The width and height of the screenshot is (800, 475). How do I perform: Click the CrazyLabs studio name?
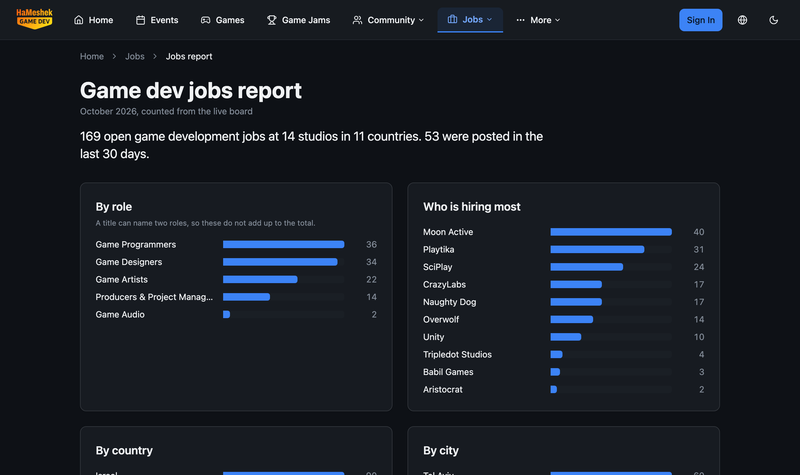pyautogui.click(x=444, y=284)
